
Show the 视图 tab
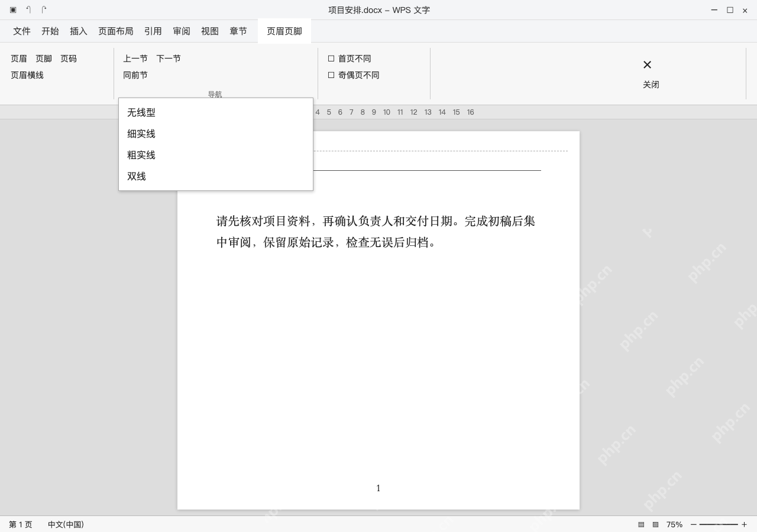[x=210, y=31]
